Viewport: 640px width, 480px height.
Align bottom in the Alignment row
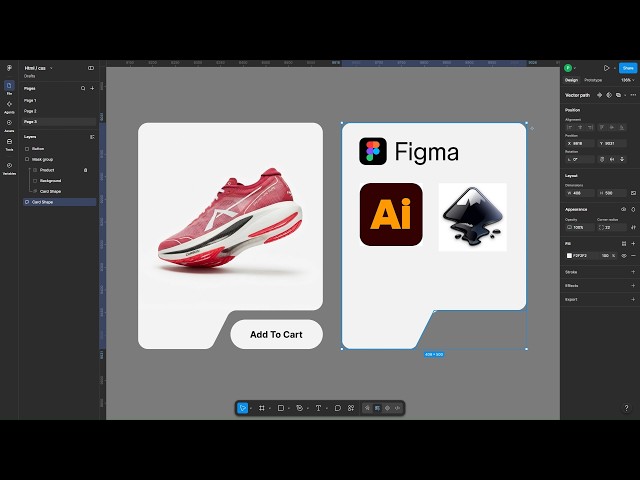click(x=622, y=127)
